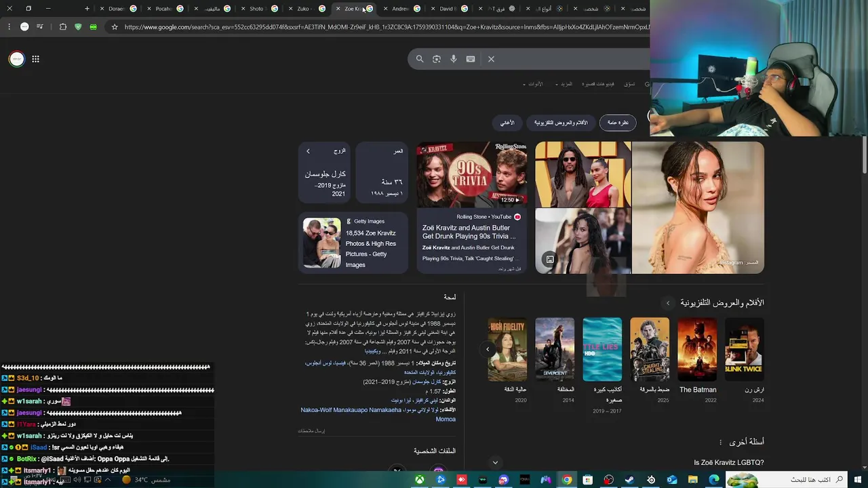
Task: Open الأفلام والعروض التلفزيونية section arrow
Action: pos(668,303)
